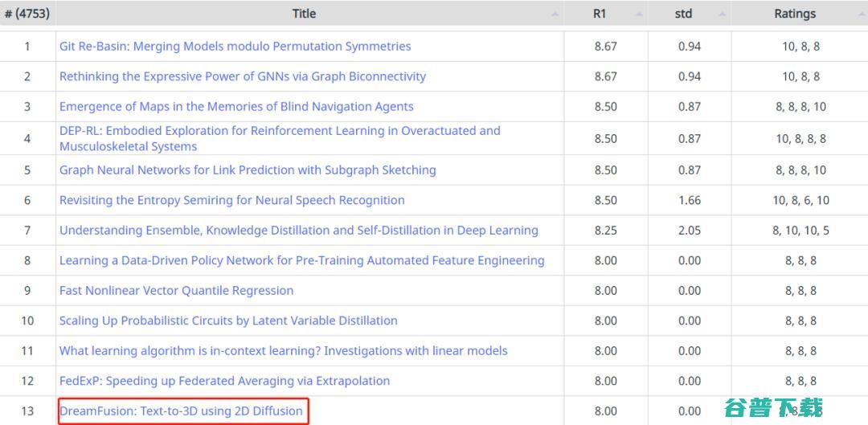
Task: Click the sort arrow in the std column header
Action: tap(722, 14)
